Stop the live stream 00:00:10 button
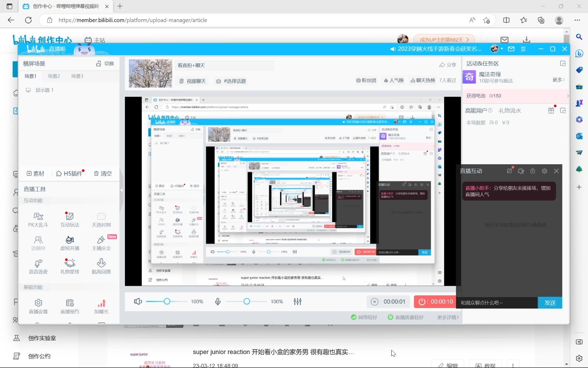The width and height of the screenshot is (588, 368). coord(435,302)
